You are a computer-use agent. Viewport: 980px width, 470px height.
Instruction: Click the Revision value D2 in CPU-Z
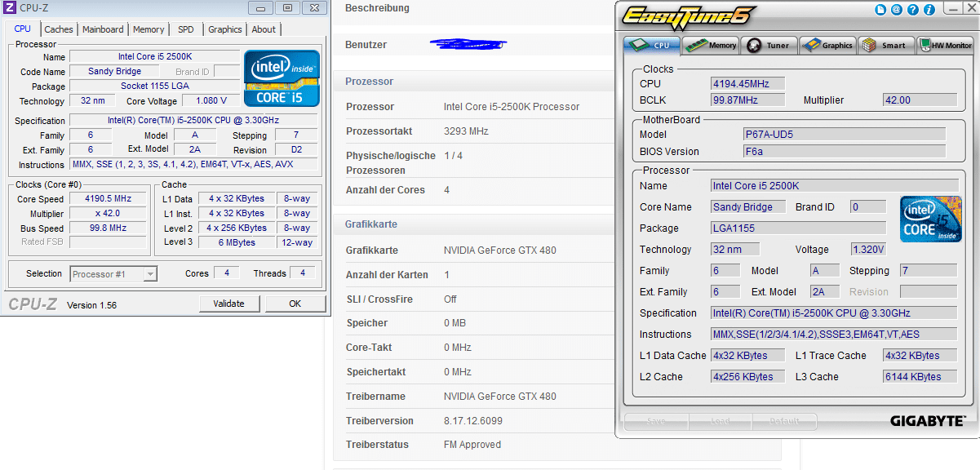coord(297,150)
